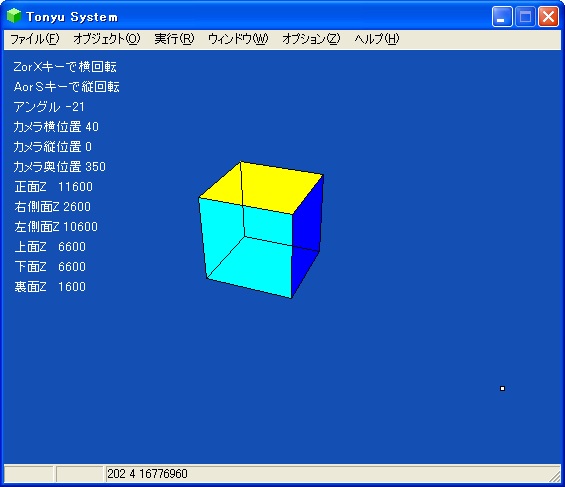Click the small white square marker

click(502, 388)
